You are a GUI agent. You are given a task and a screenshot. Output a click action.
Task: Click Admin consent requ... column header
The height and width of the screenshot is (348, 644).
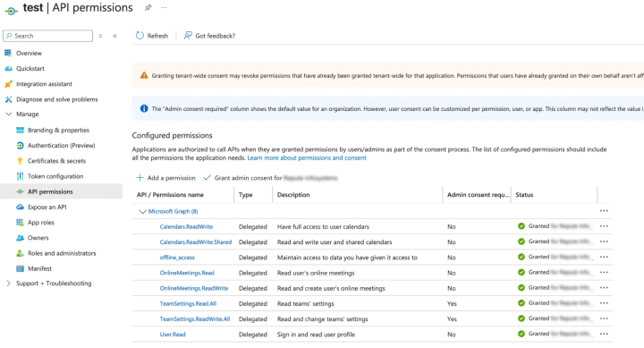(x=479, y=195)
